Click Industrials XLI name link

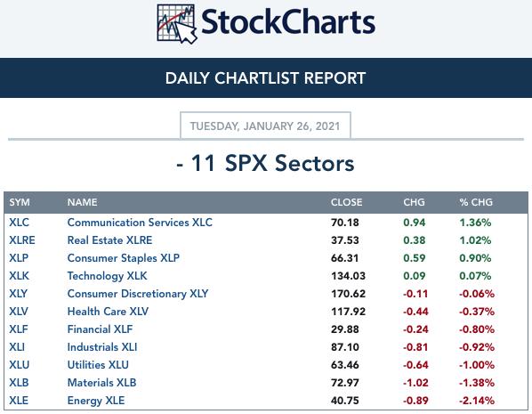(x=102, y=347)
